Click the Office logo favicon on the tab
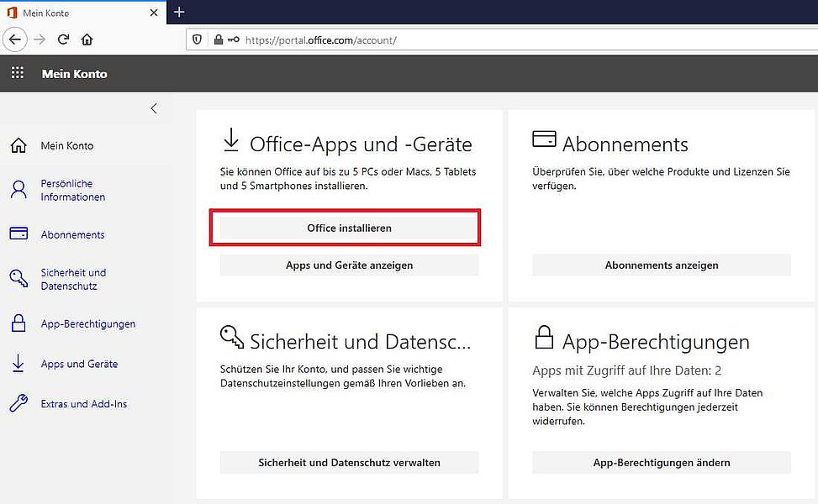Screen dimensions: 818x504 12,13
